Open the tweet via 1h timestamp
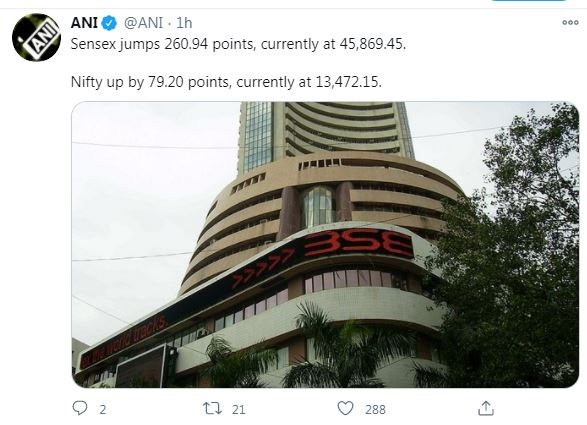 (x=184, y=23)
